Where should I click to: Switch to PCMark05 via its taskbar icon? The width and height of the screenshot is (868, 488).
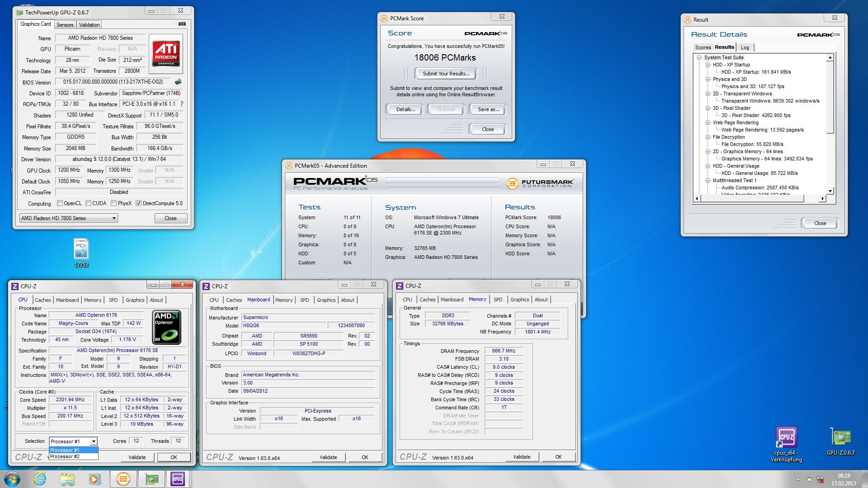[123, 479]
